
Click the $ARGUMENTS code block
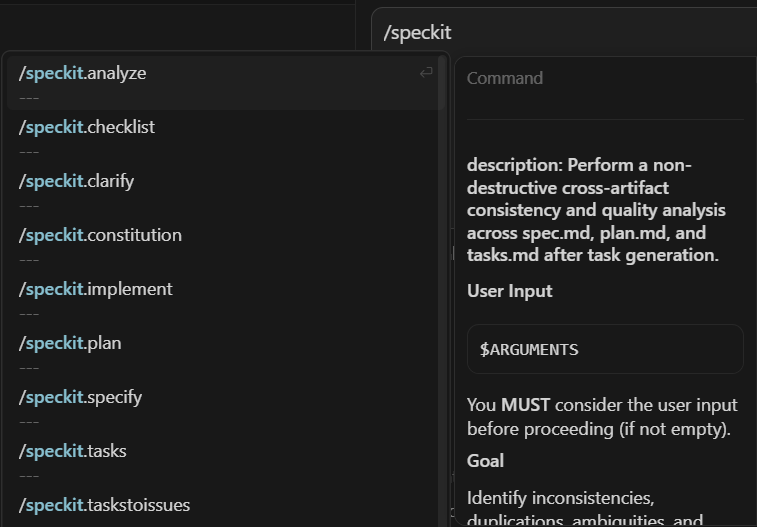(x=605, y=349)
